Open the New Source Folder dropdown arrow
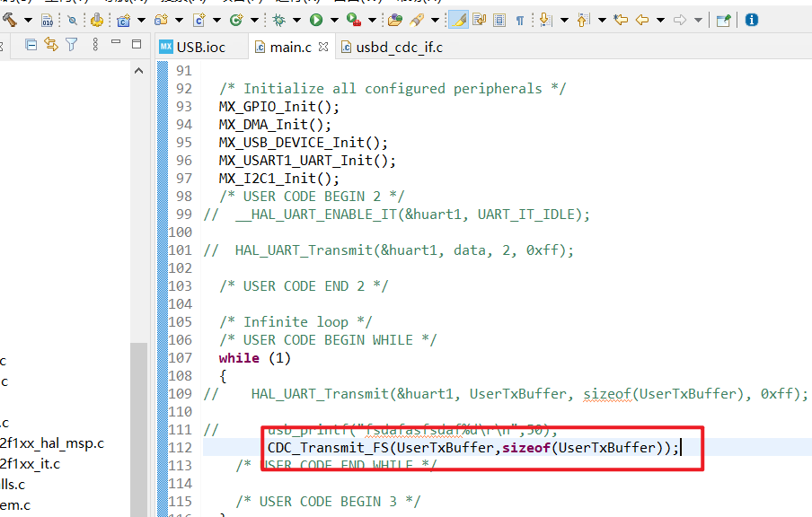Image resolution: width=812 pixels, height=517 pixels. click(x=179, y=20)
